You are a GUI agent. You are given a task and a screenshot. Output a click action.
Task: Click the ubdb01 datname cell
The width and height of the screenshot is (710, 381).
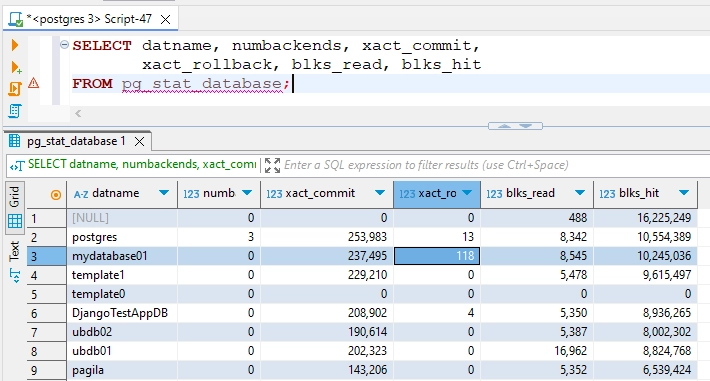[x=122, y=351]
